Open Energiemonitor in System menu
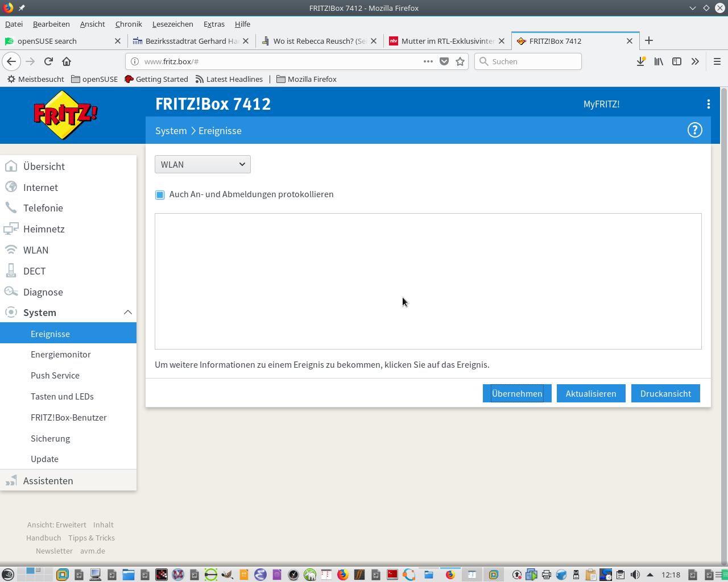The height and width of the screenshot is (582, 728). [61, 354]
